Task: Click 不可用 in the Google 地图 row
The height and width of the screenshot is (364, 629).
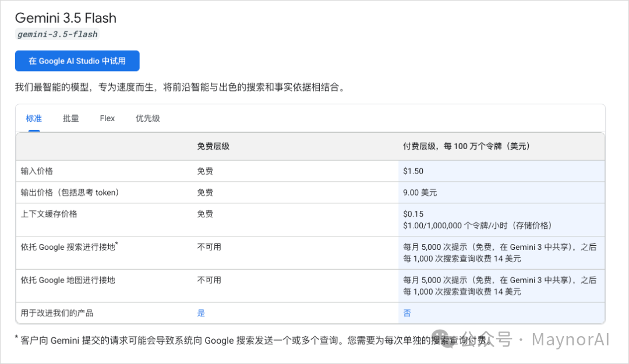Action: 209,280
